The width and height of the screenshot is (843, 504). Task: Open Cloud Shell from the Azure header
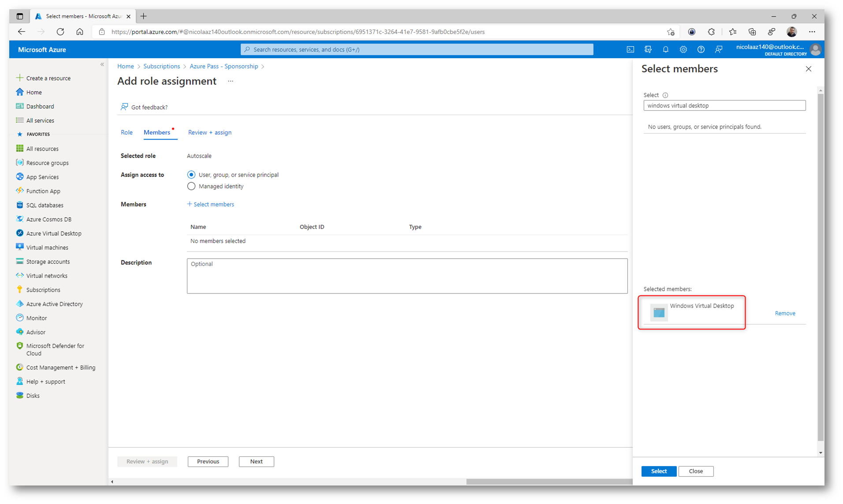click(x=630, y=49)
